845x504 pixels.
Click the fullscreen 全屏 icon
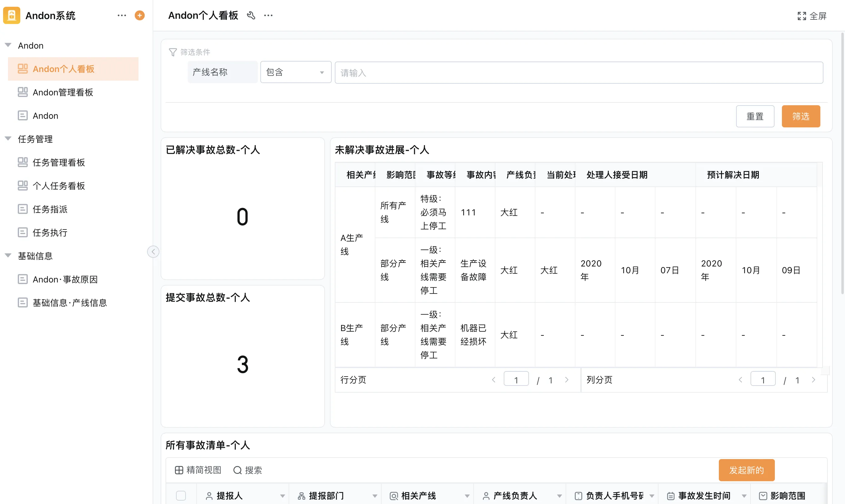(x=802, y=16)
